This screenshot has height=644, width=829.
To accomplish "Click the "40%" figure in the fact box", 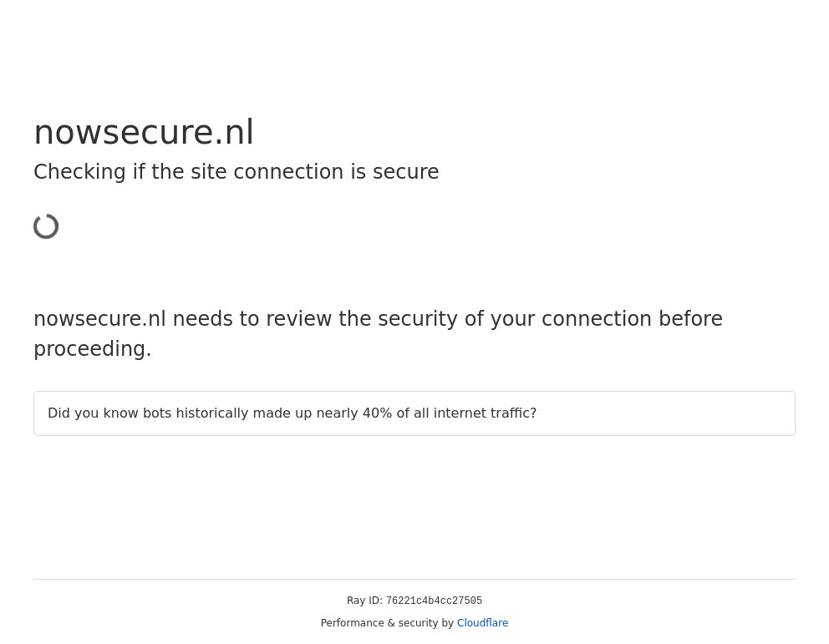I will [x=376, y=413].
